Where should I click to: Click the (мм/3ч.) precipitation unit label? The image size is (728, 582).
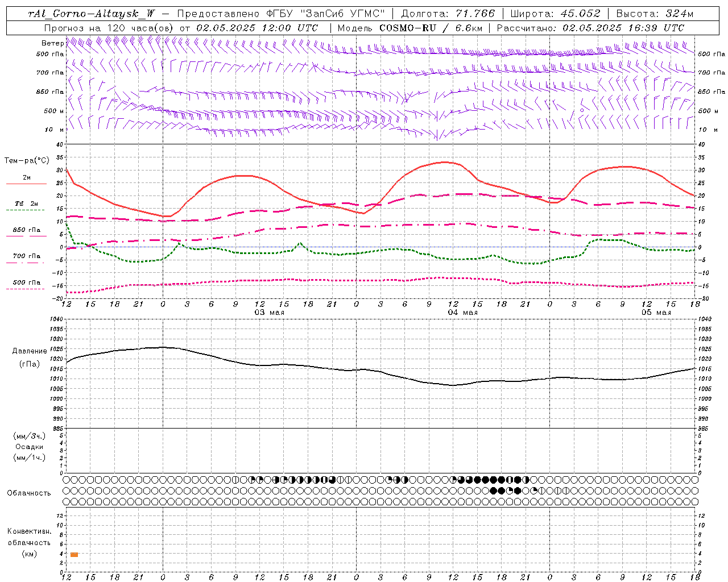tap(30, 436)
